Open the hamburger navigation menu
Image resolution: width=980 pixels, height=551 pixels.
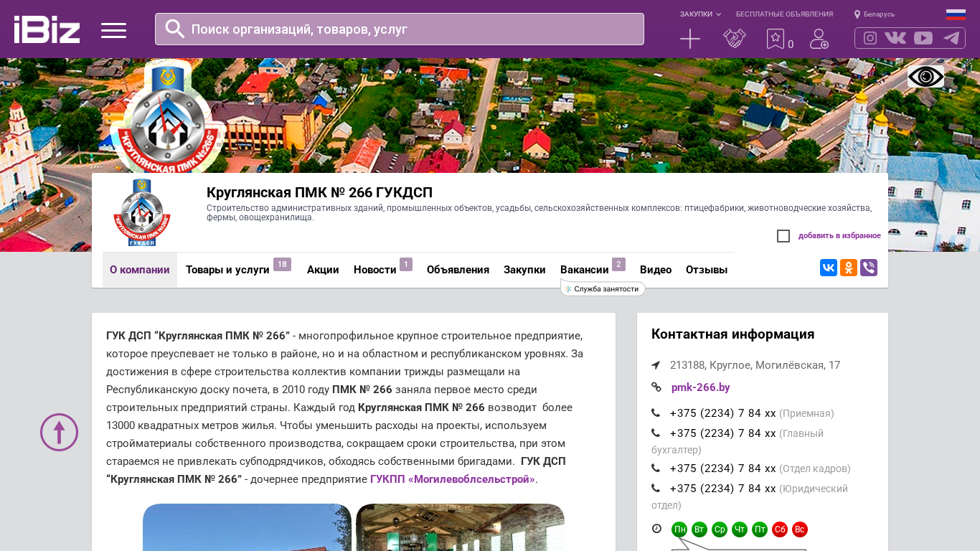coord(113,30)
